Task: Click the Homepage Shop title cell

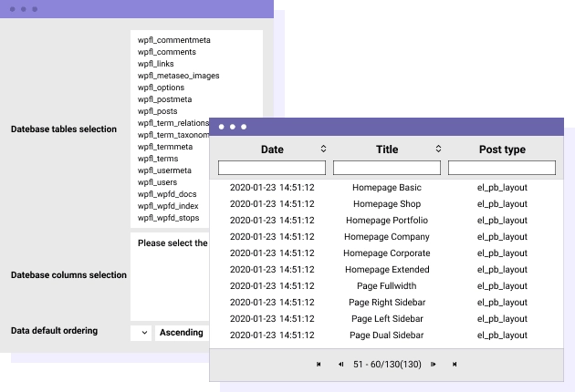Action: click(x=387, y=204)
